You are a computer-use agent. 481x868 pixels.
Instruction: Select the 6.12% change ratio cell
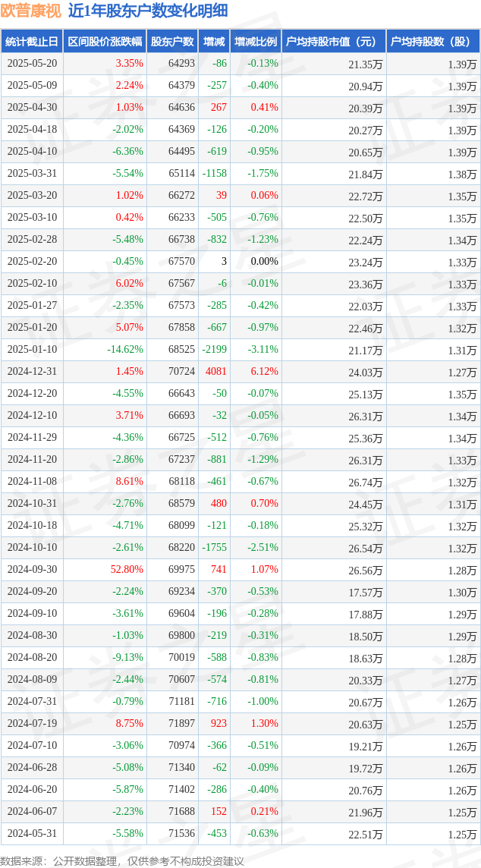[264, 372]
